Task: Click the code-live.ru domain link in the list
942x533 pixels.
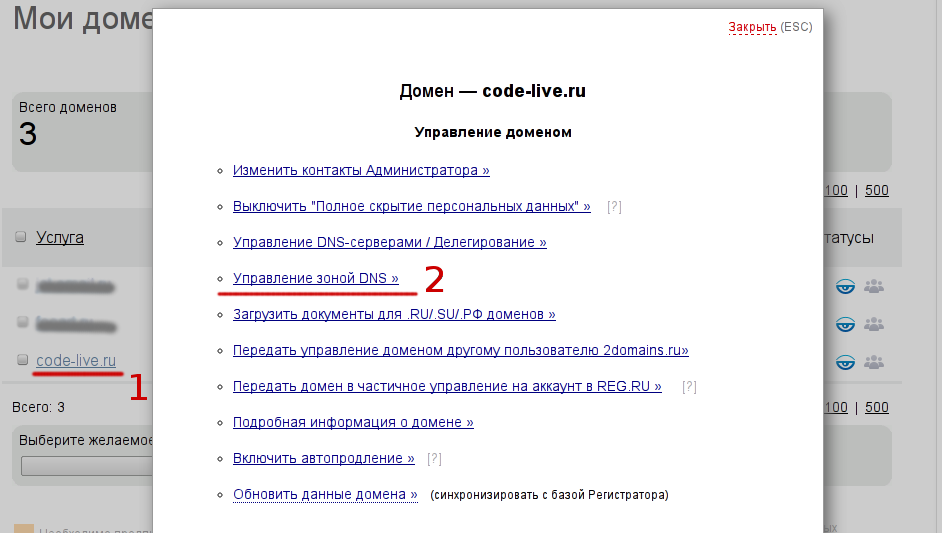Action: (x=76, y=360)
